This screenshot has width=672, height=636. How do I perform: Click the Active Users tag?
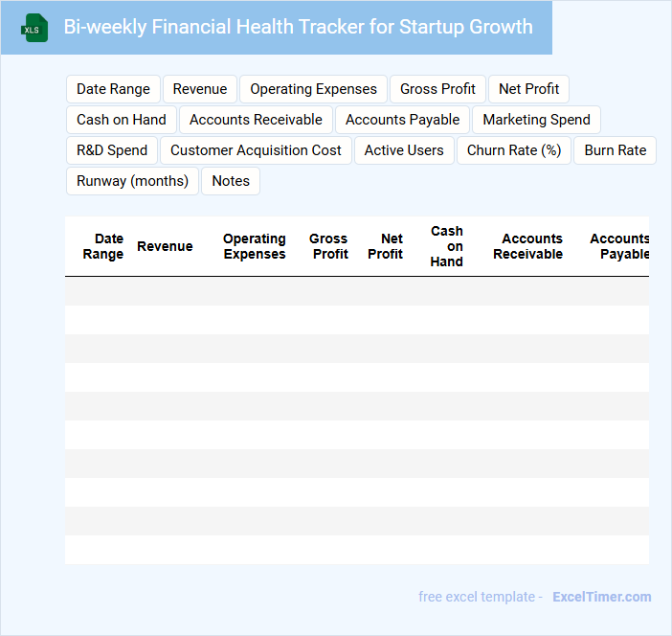click(x=404, y=150)
